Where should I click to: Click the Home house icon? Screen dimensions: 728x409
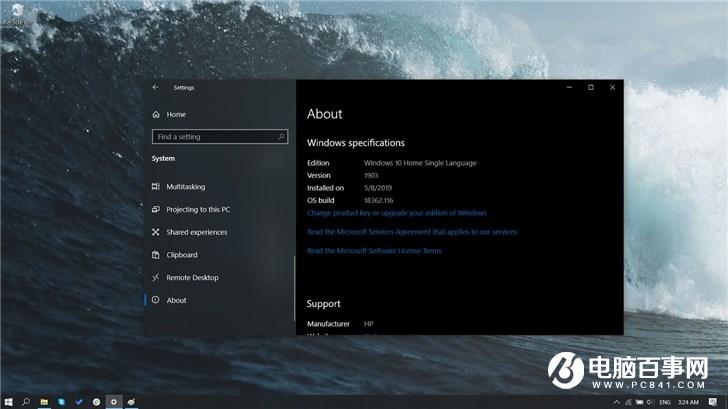(156, 114)
